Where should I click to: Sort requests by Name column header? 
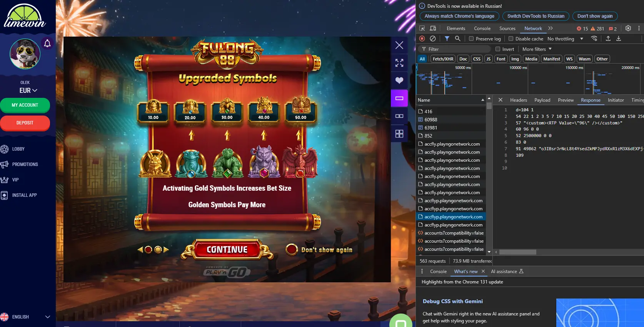[x=451, y=100]
